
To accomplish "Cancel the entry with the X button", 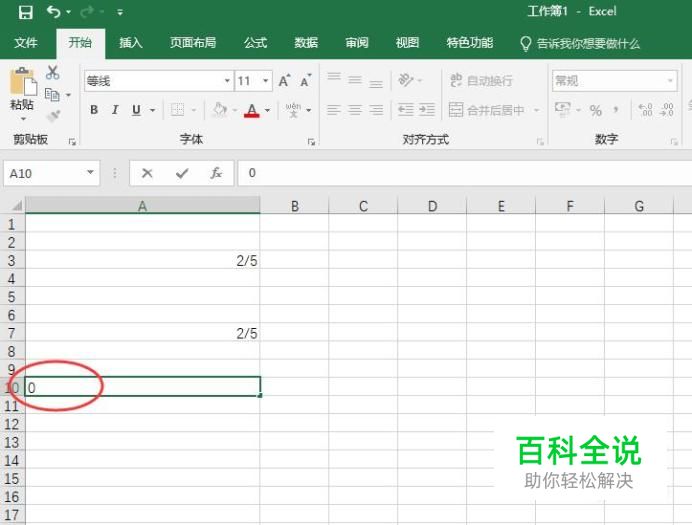I will click(147, 173).
